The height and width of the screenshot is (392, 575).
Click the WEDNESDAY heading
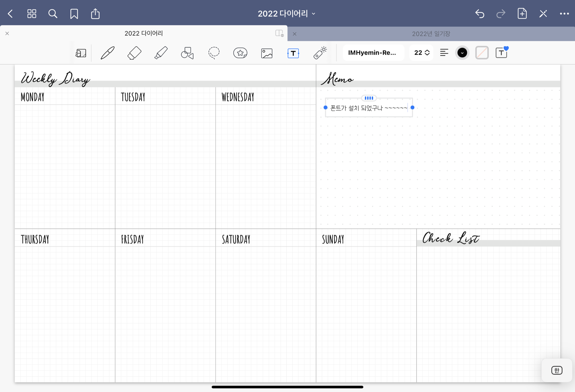click(x=238, y=97)
